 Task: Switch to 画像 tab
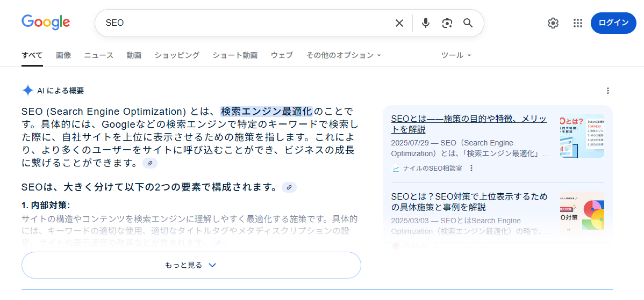[63, 55]
